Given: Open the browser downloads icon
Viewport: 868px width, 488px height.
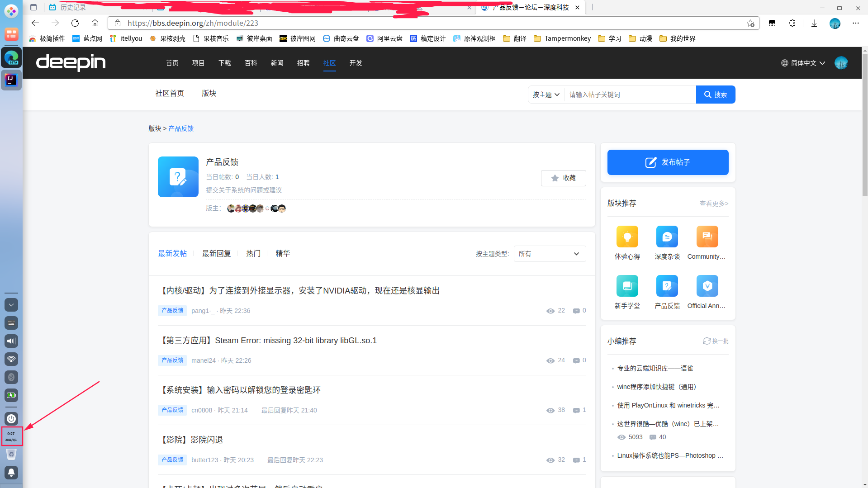Looking at the screenshot, I should pyautogui.click(x=814, y=23).
